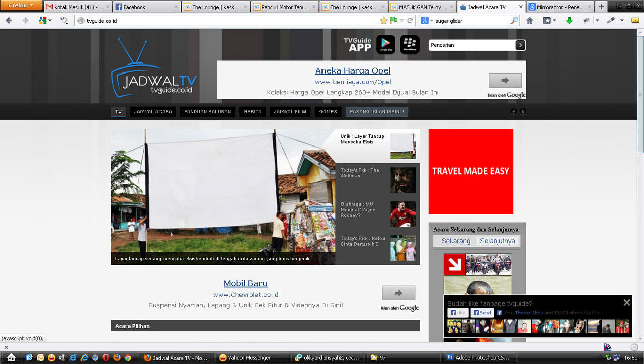This screenshot has height=364, width=644.
Task: Select the Selanjutnya tab in schedule widget
Action: [498, 241]
